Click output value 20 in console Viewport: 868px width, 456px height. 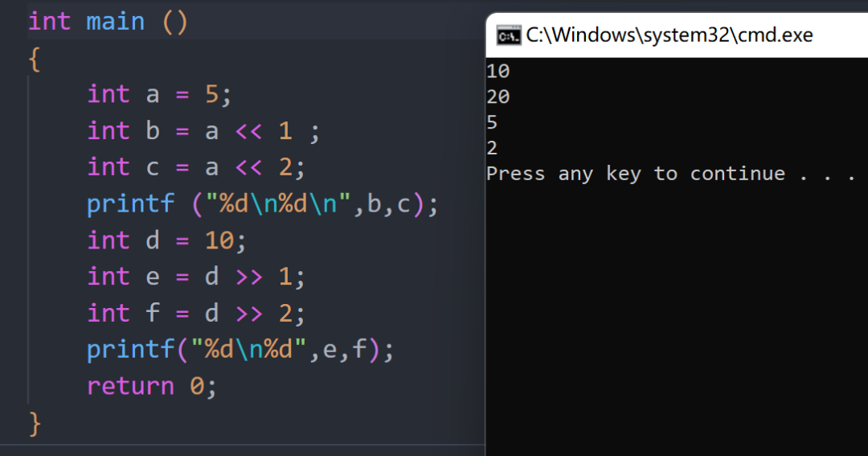click(498, 97)
